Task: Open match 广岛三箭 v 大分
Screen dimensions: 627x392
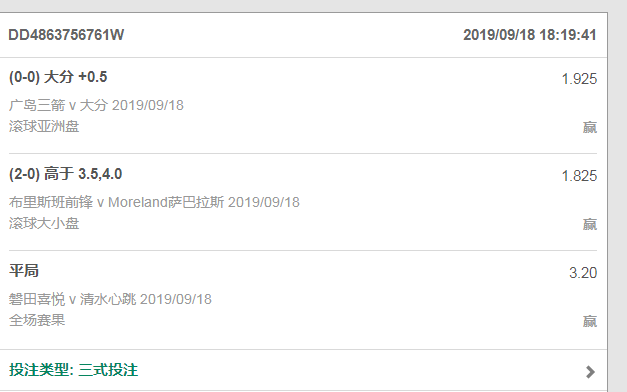Action: click(96, 105)
